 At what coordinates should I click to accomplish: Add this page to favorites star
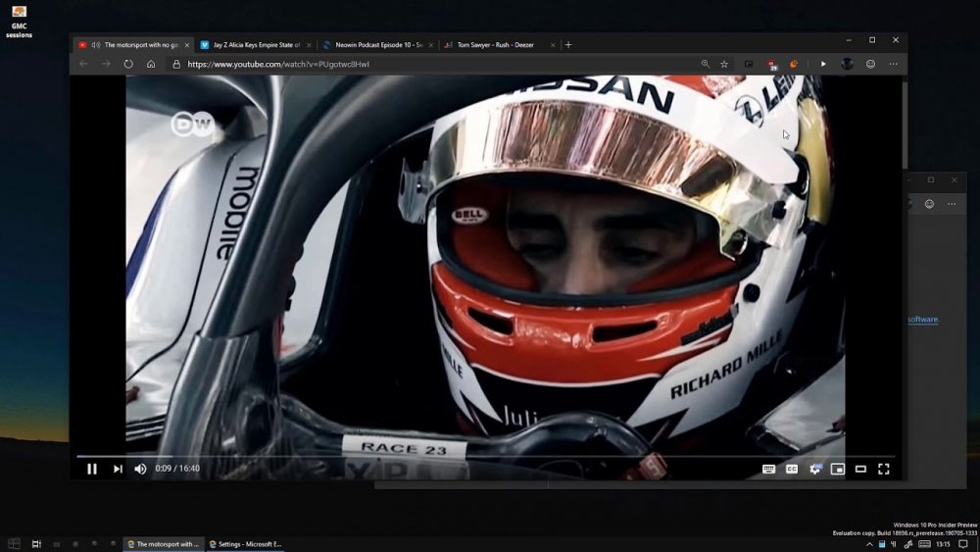coord(724,64)
